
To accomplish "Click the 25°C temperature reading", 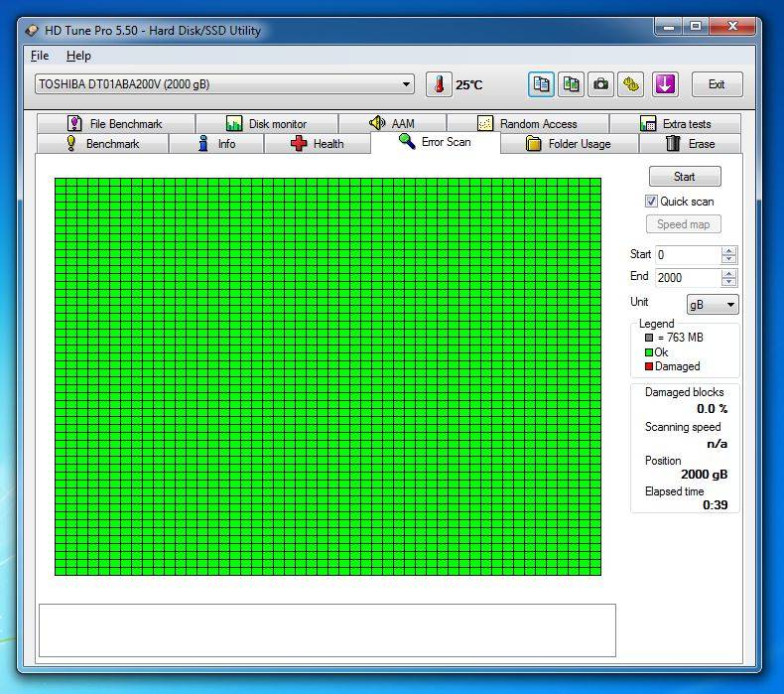I will tap(469, 85).
